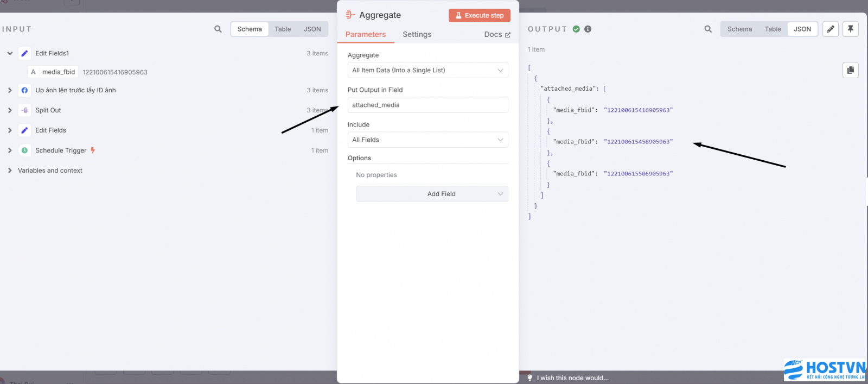Image resolution: width=868 pixels, height=384 pixels.
Task: Switch input view to JSON
Action: click(312, 29)
